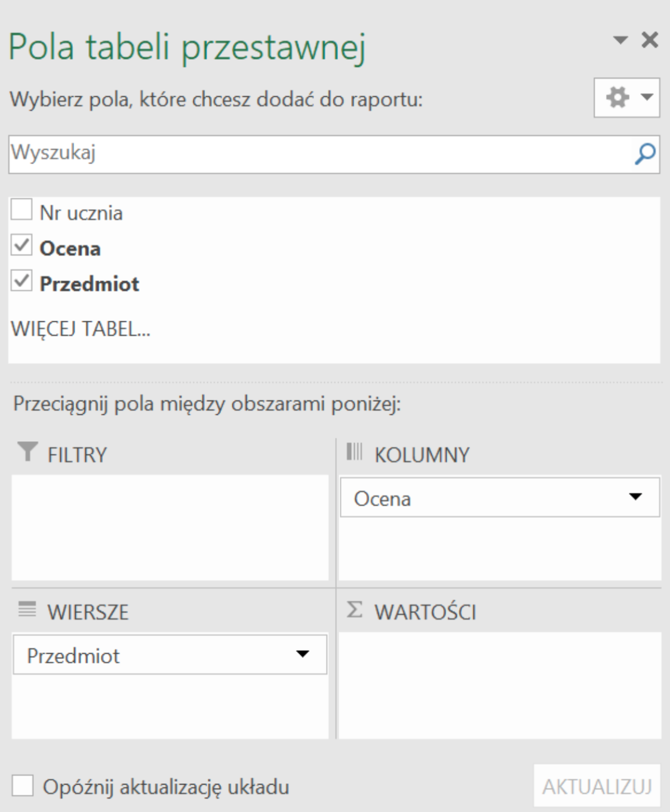Click inside the Wyszukaj search box

click(x=239, y=154)
